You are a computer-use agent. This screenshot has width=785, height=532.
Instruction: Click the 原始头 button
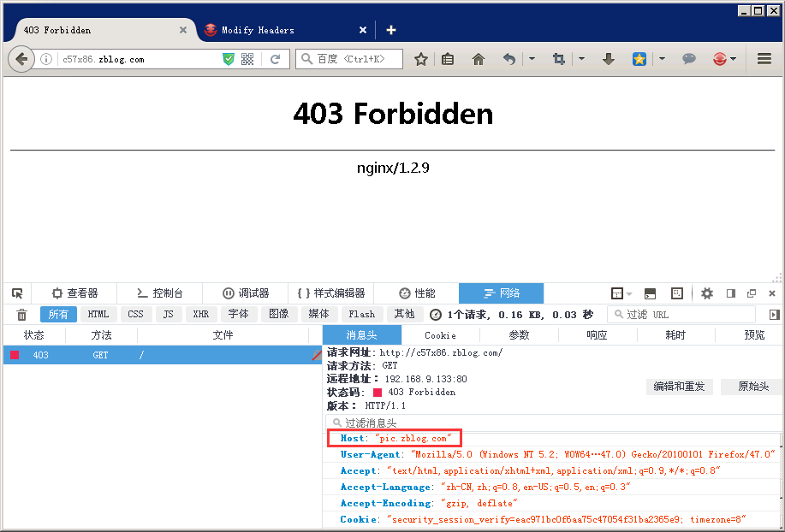[x=753, y=387]
